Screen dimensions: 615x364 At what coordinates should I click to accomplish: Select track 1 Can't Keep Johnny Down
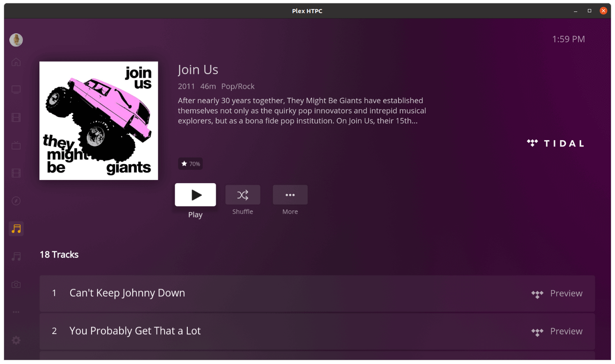click(127, 293)
